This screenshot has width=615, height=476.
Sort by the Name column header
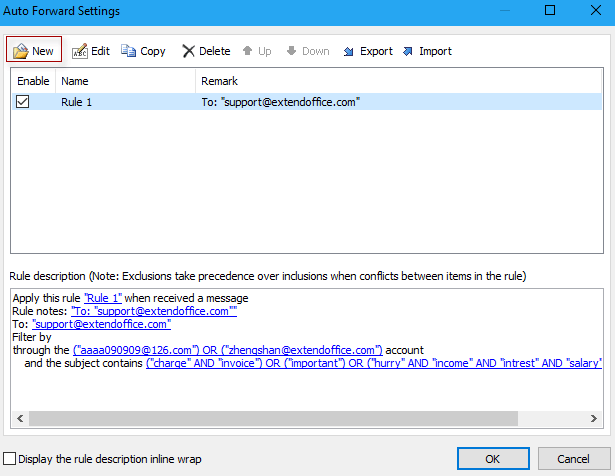click(x=125, y=81)
